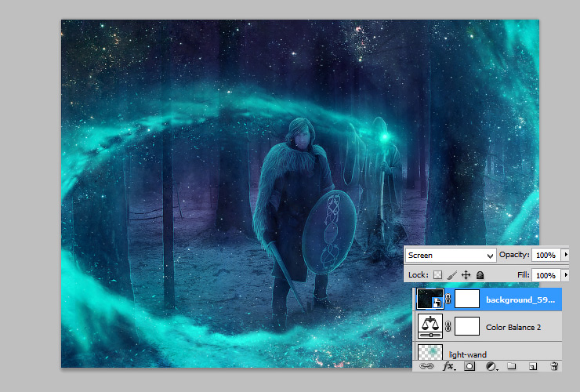Create a new group folder
The width and height of the screenshot is (580, 392).
(512, 366)
